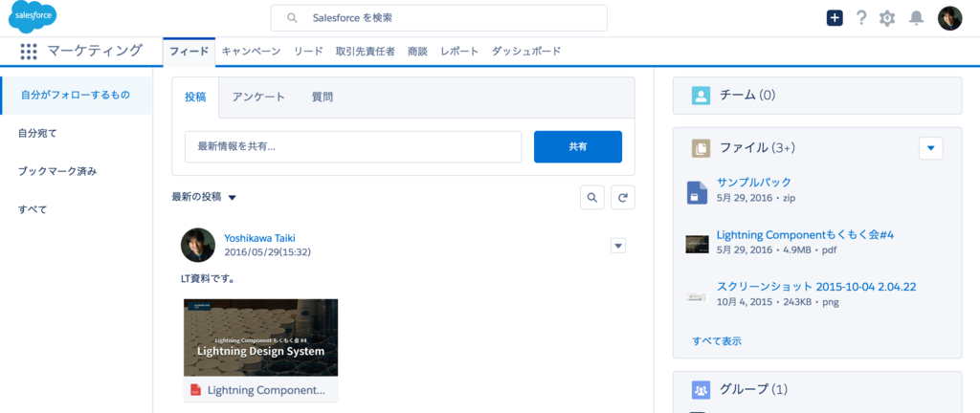Click the Salesforce cloud logo
The width and height of the screenshot is (980, 413).
tap(33, 17)
